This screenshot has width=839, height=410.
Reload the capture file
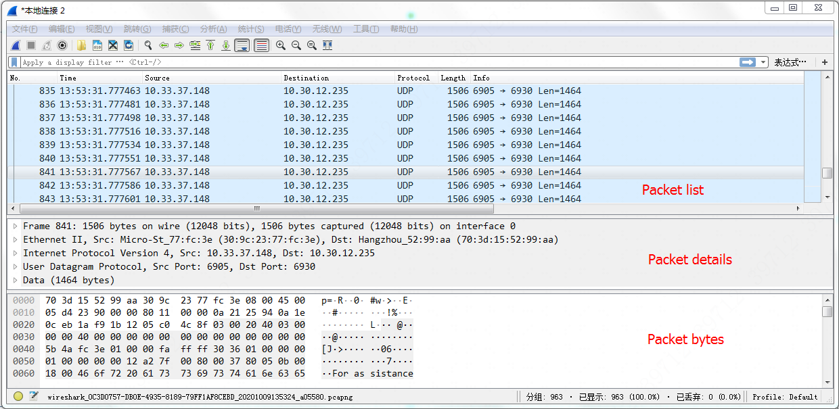click(128, 45)
